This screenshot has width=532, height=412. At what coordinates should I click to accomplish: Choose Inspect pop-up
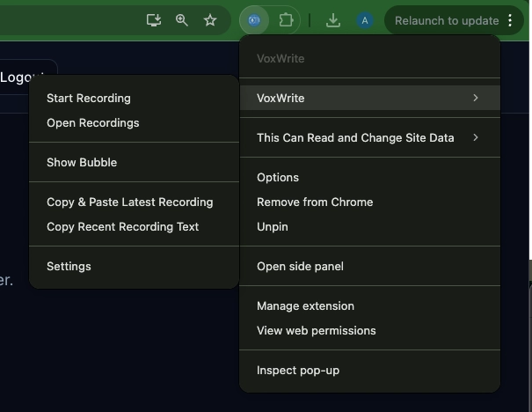(370, 371)
